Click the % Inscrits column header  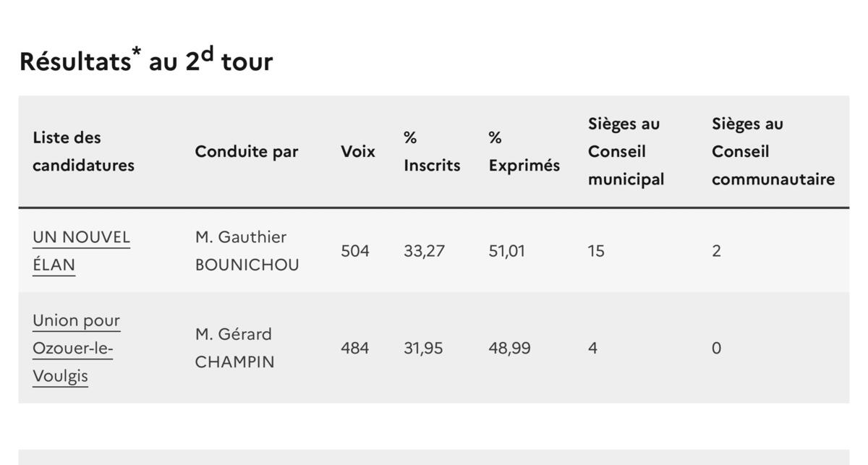tap(432, 151)
